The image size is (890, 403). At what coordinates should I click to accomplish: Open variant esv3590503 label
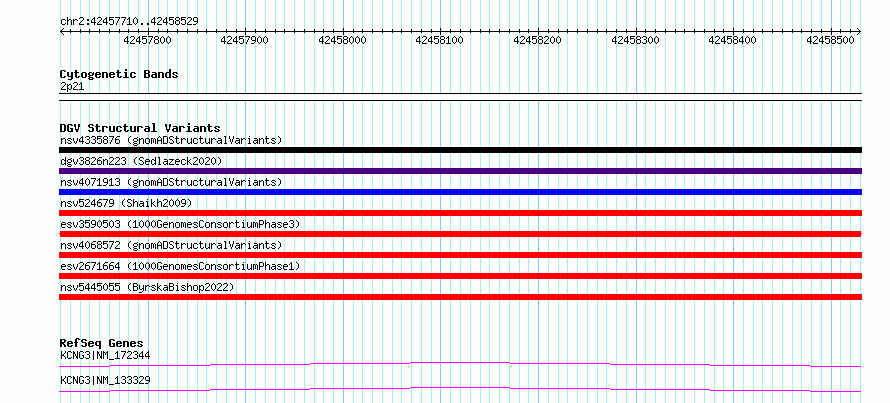click(x=180, y=224)
